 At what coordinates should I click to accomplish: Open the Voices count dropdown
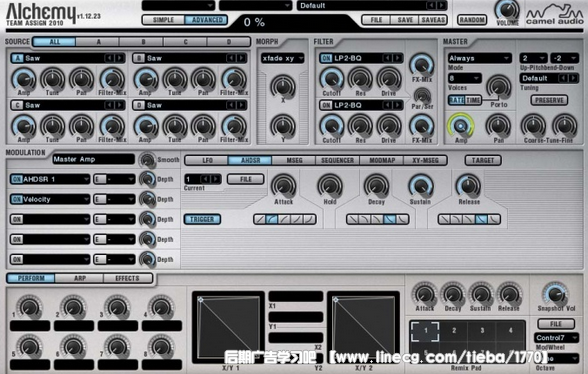click(465, 78)
